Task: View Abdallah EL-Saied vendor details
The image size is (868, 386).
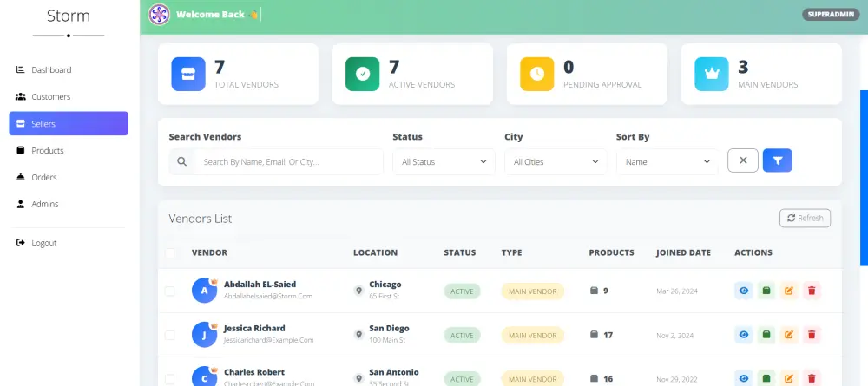Action: 744,291
